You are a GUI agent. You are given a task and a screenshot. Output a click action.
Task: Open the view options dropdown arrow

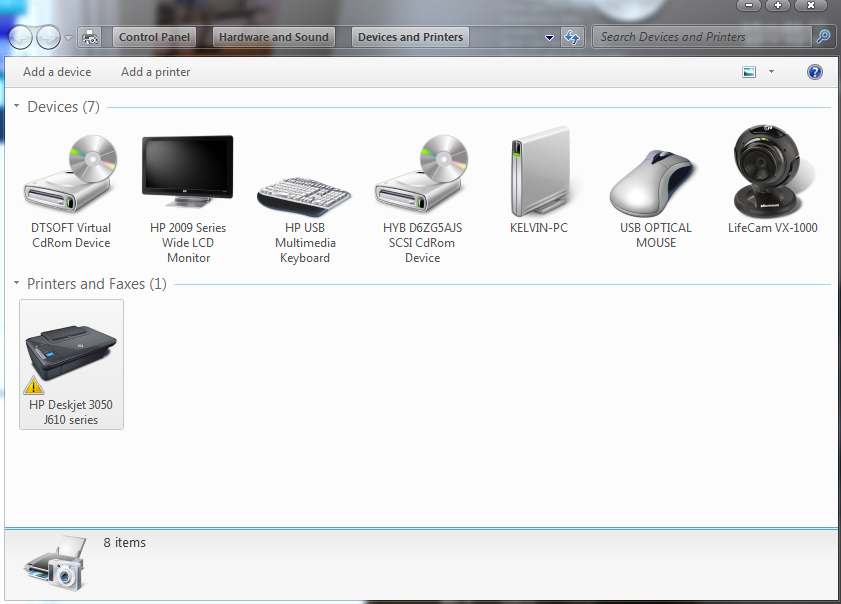(771, 71)
